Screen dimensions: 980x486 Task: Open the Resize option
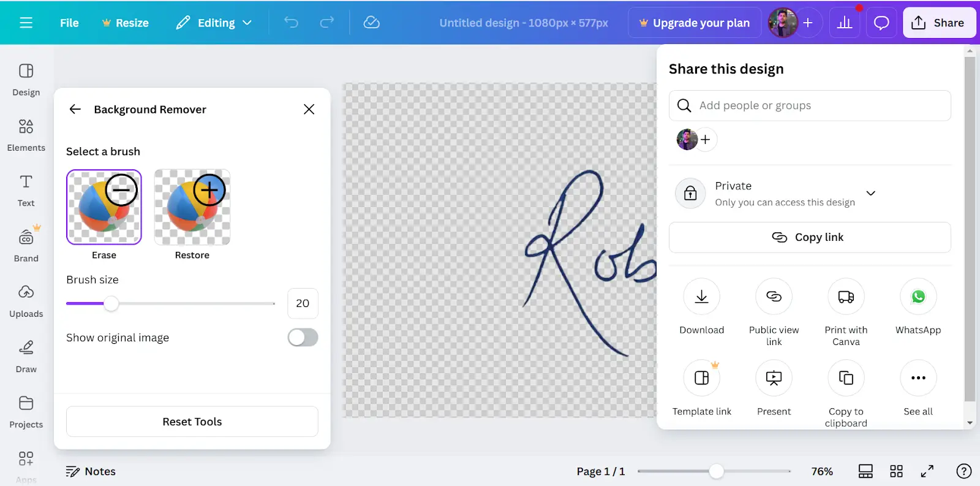(125, 23)
